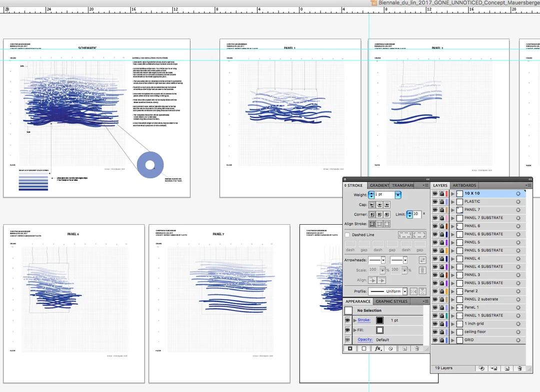Align stroke to outside
Viewport: 540px width, 392px height.
pos(386,224)
